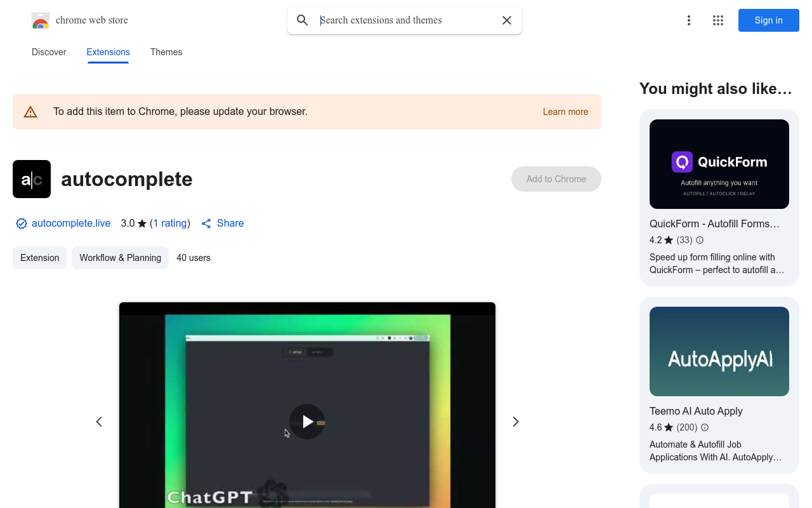
Task: Click info icon next to Teemo rating
Action: [705, 427]
